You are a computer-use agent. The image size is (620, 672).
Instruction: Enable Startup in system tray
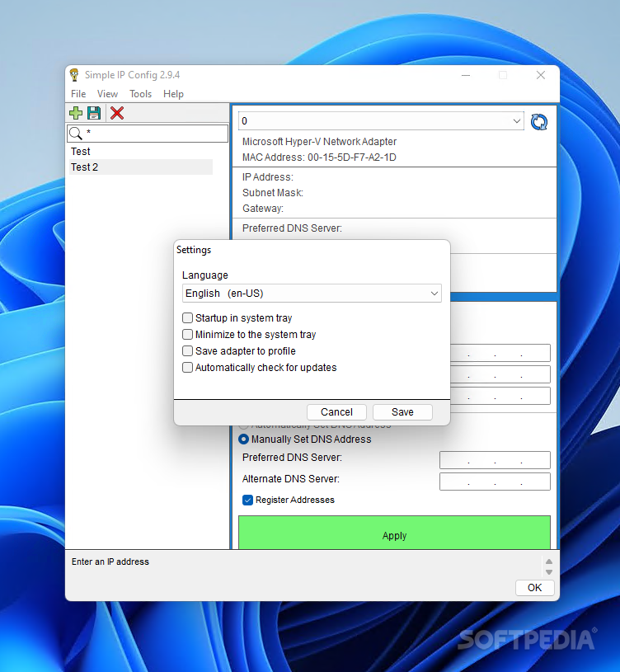click(x=188, y=318)
